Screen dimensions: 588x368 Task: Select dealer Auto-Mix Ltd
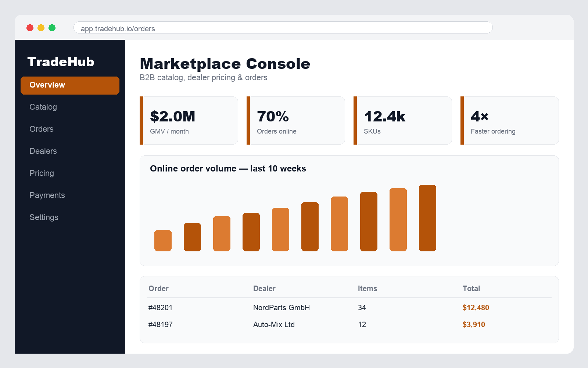[x=274, y=325]
